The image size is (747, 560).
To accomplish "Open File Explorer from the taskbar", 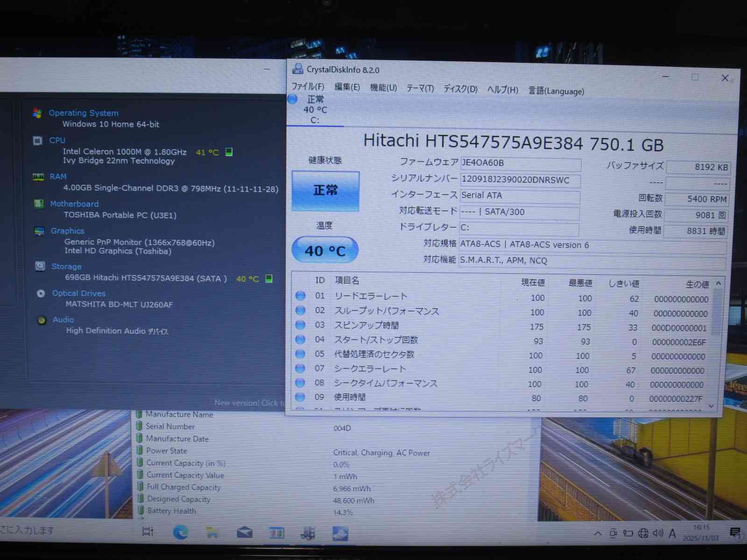I will (212, 532).
